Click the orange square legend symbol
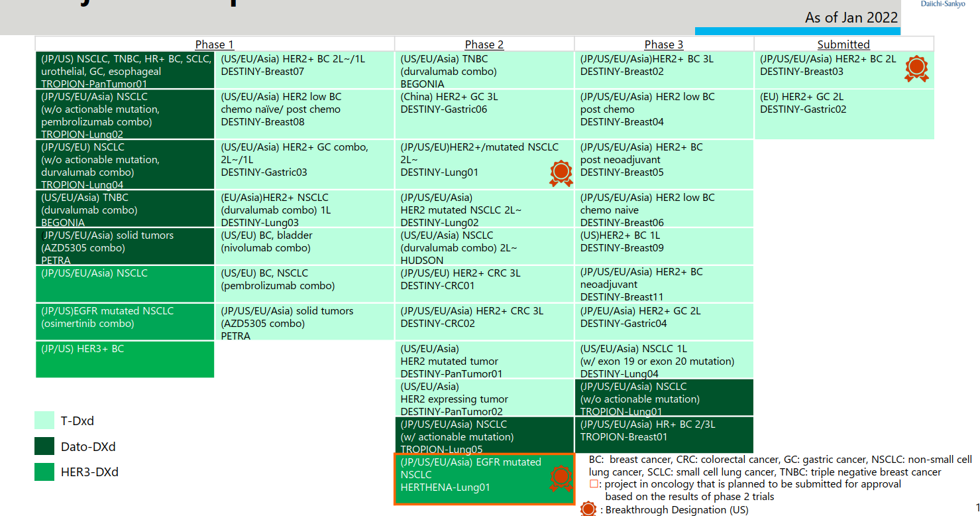 coord(594,484)
